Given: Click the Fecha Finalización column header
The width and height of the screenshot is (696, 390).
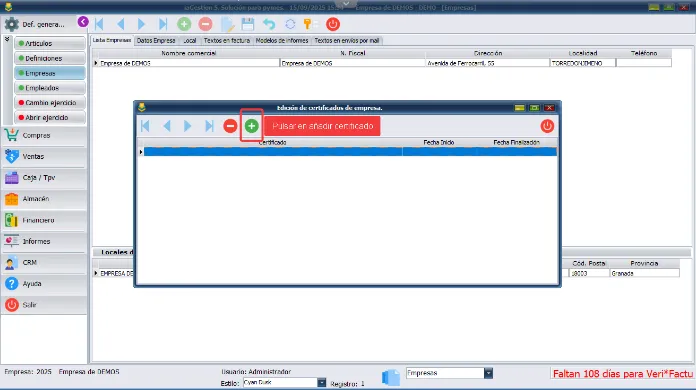Looking at the screenshot, I should point(516,142).
